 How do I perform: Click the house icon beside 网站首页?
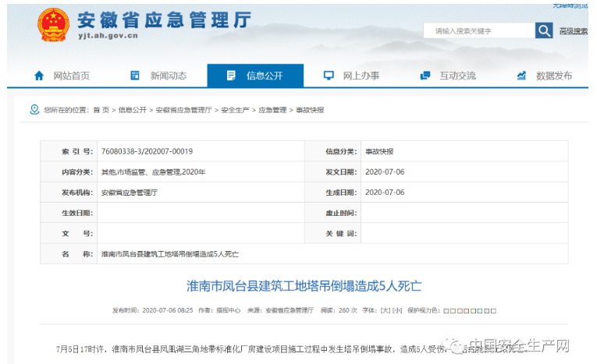39,76
